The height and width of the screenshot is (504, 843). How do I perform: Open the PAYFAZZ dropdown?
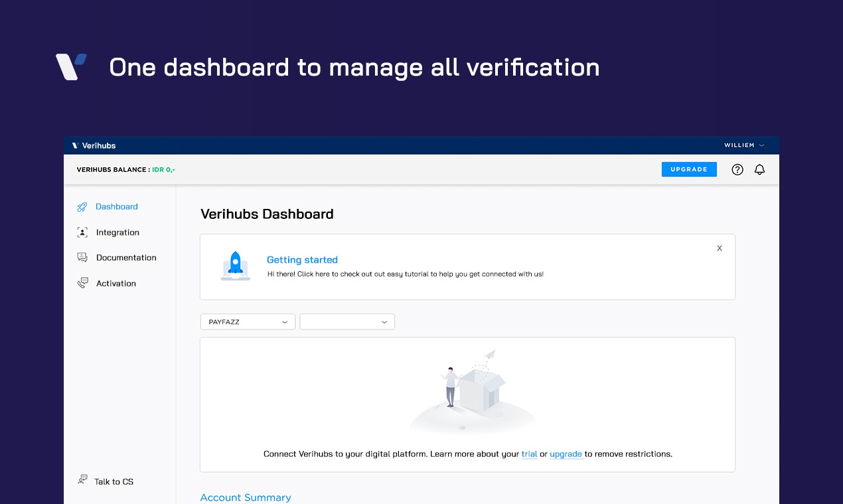(x=248, y=322)
